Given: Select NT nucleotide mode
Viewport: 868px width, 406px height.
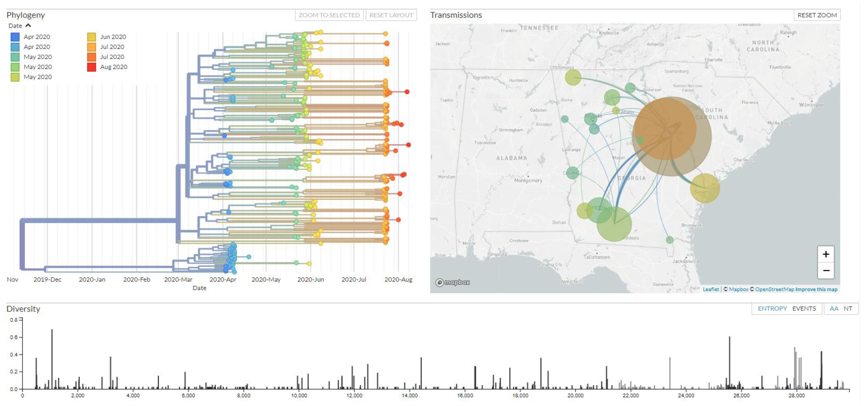Looking at the screenshot, I should pyautogui.click(x=848, y=308).
